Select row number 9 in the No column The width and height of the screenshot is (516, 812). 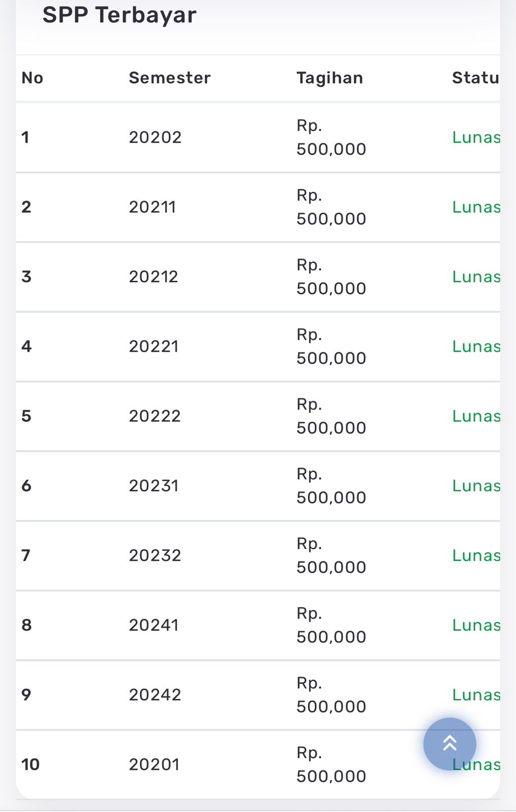(26, 695)
